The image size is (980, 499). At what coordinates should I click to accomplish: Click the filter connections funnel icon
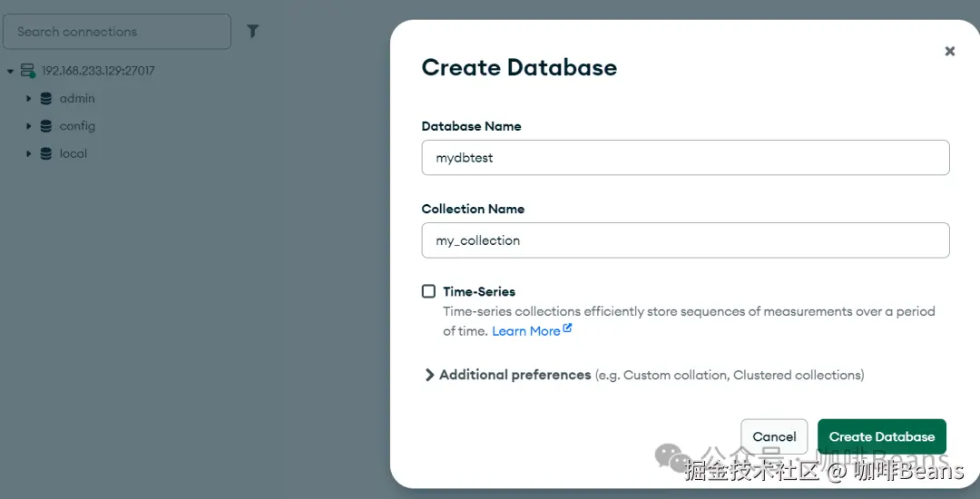[x=253, y=32]
